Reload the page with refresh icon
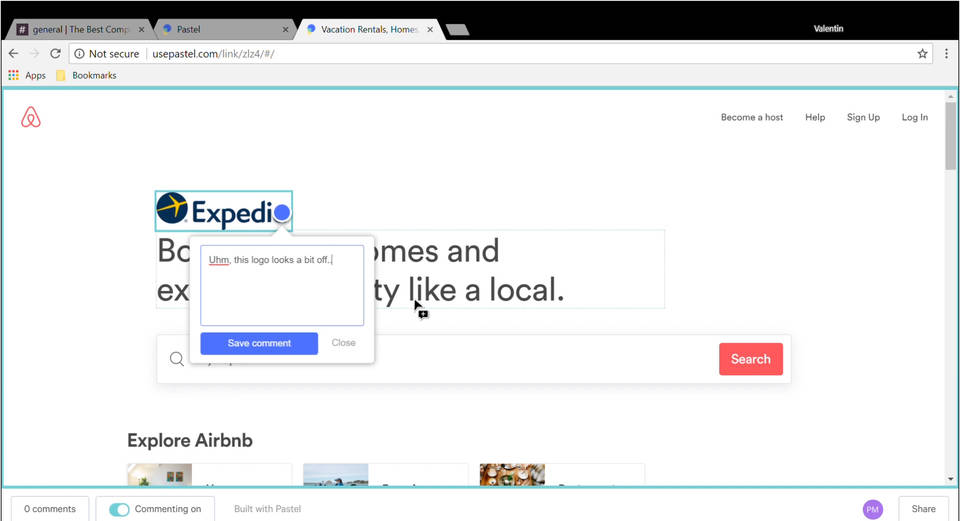This screenshot has height=521, width=960. click(55, 54)
